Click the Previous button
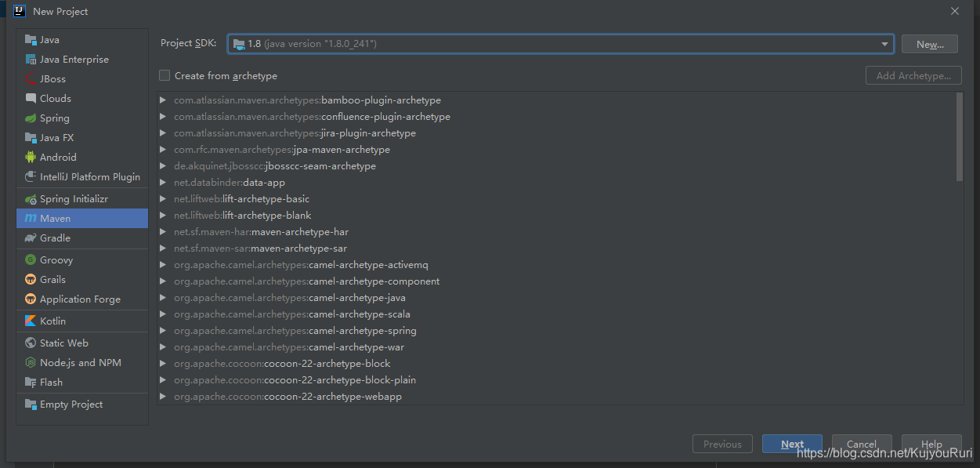The height and width of the screenshot is (468, 980). point(722,444)
